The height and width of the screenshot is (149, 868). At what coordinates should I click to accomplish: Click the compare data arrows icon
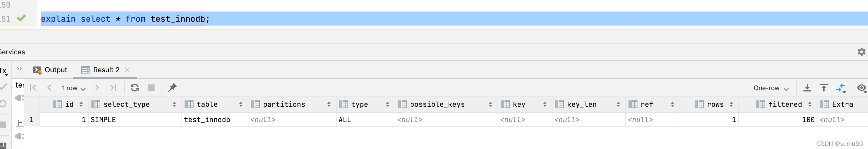[x=841, y=88]
